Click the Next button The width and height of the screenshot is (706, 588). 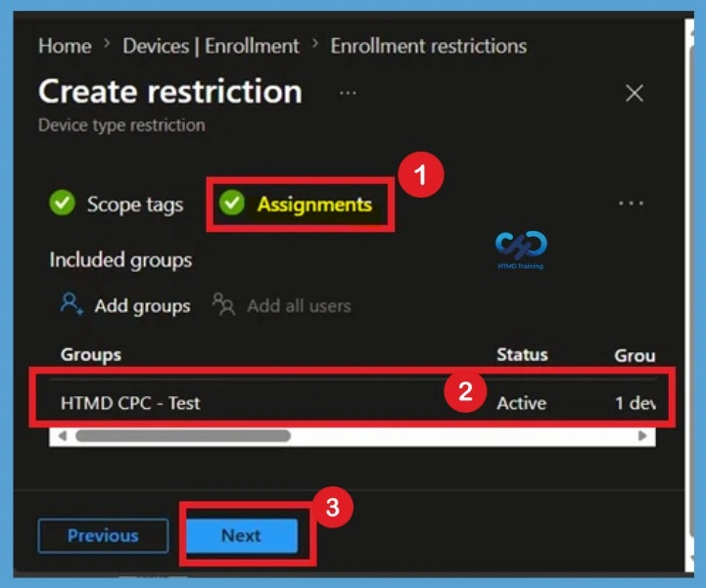pos(242,535)
